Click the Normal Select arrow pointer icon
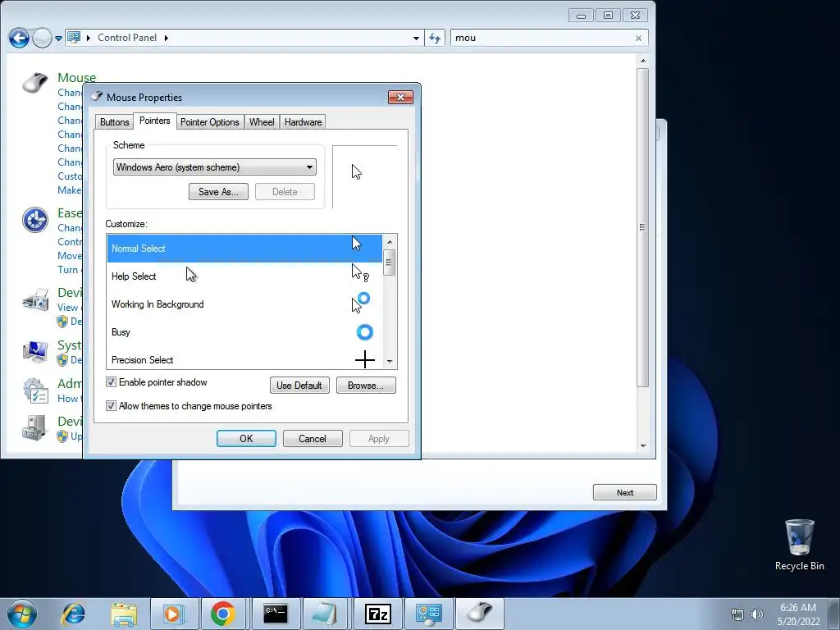 (356, 244)
